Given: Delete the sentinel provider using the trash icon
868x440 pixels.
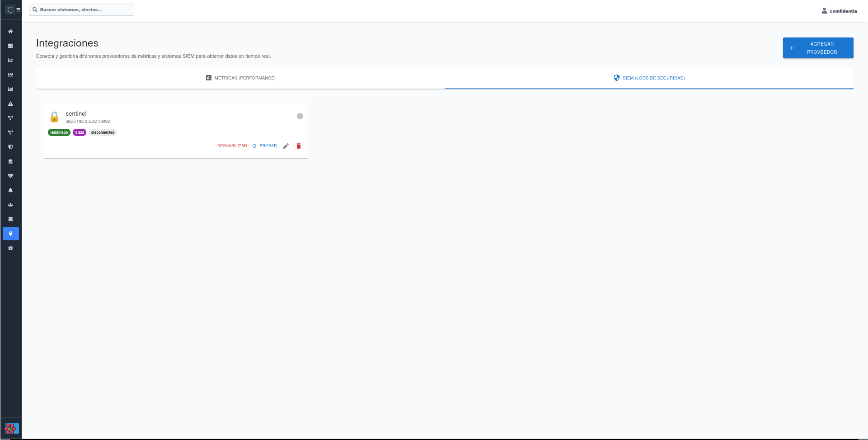Looking at the screenshot, I should coord(298,145).
